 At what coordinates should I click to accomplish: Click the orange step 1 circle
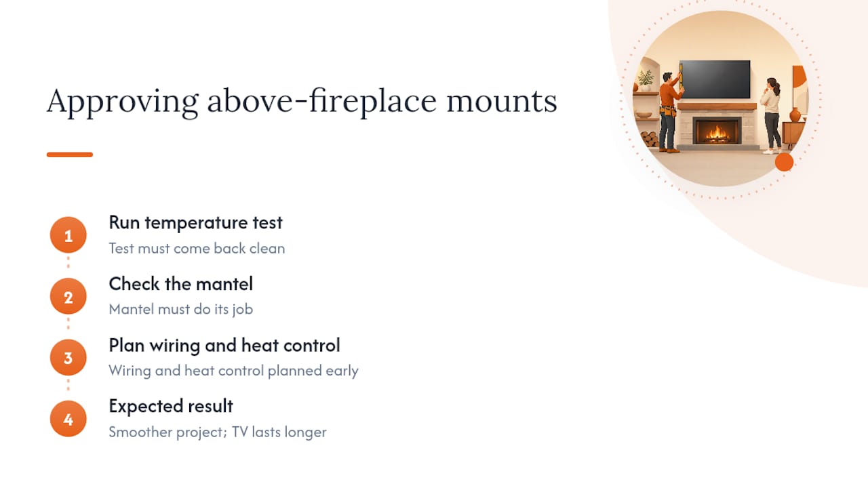click(x=68, y=235)
